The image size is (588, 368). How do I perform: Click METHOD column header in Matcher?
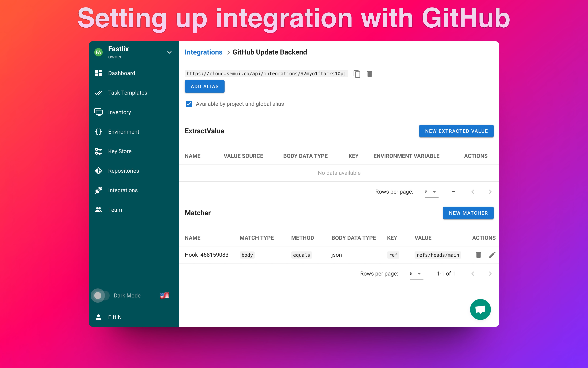pos(303,238)
